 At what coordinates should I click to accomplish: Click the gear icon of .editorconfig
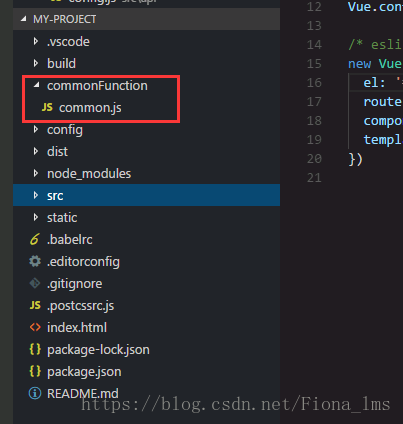pos(35,261)
